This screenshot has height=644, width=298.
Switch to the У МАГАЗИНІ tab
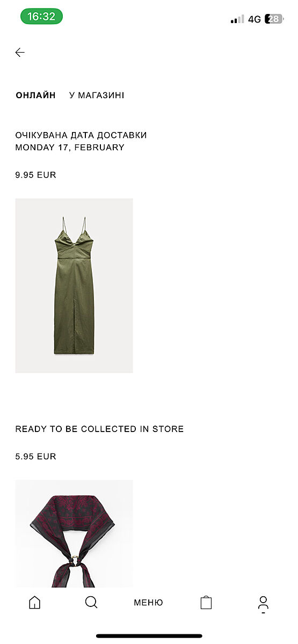tap(97, 96)
